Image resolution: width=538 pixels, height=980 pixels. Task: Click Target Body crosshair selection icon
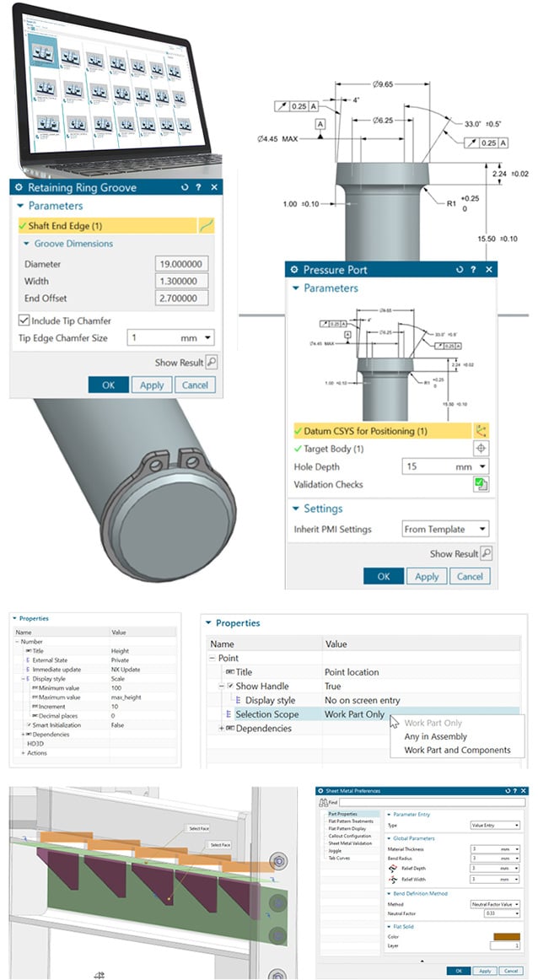(482, 450)
